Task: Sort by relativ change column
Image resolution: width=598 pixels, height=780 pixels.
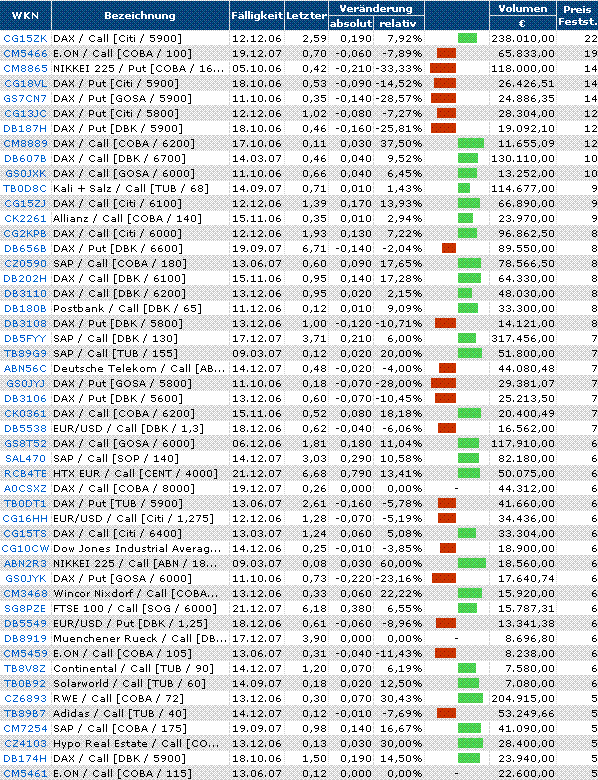Action: 399,23
